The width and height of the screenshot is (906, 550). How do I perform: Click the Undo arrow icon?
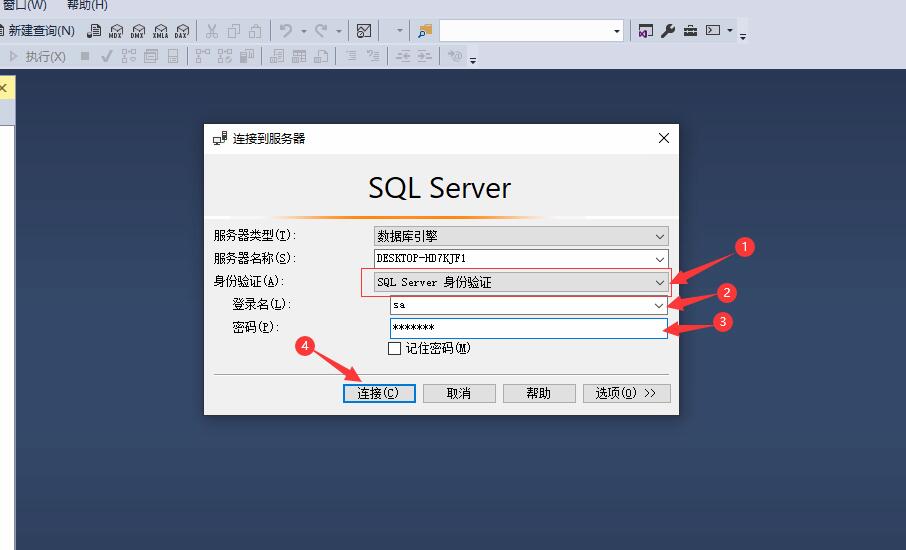pos(286,31)
